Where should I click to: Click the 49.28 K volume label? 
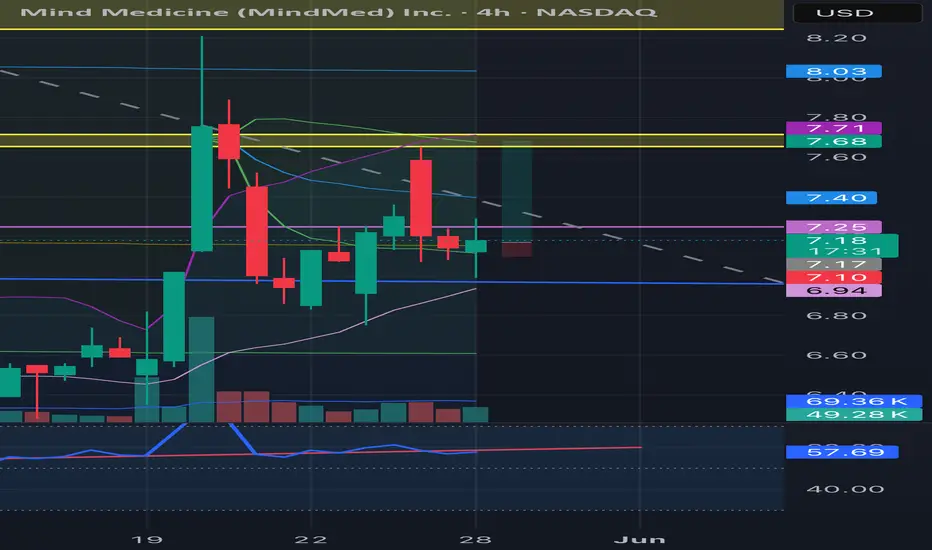pos(854,414)
